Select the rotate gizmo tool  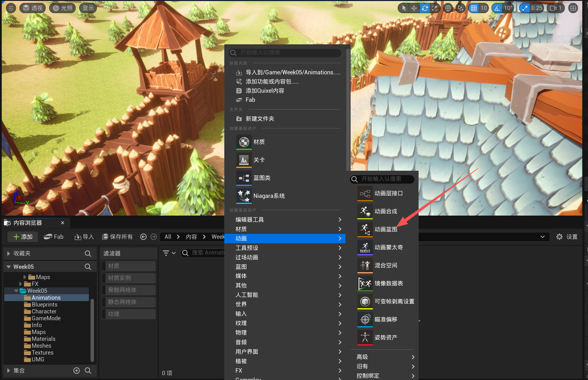tap(425, 8)
